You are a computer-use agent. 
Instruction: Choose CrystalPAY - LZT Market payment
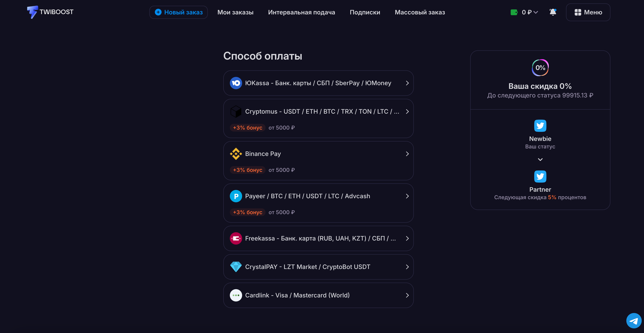click(318, 267)
